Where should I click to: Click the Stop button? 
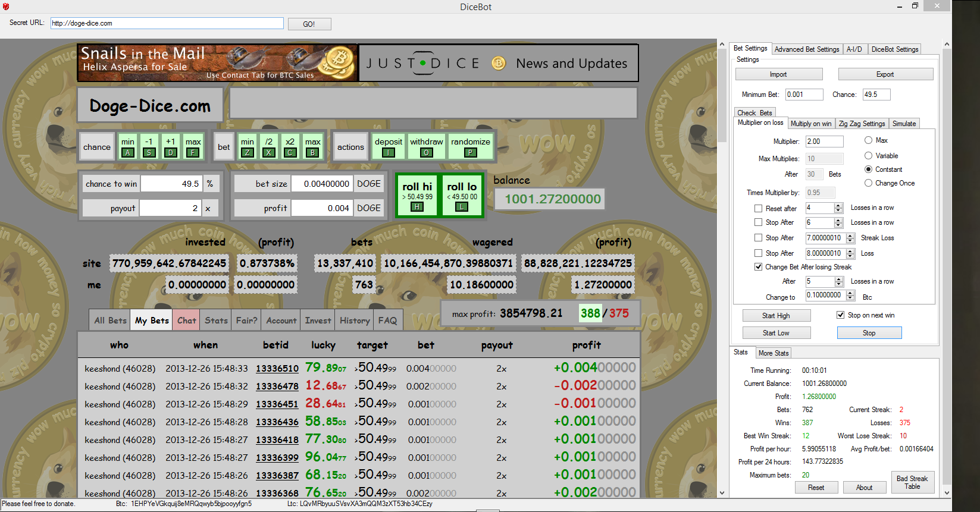(x=869, y=333)
